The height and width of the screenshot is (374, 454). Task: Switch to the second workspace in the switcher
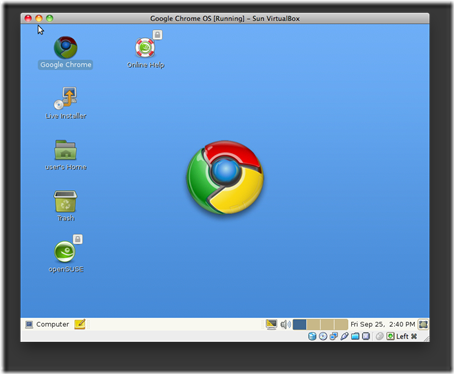pos(313,324)
